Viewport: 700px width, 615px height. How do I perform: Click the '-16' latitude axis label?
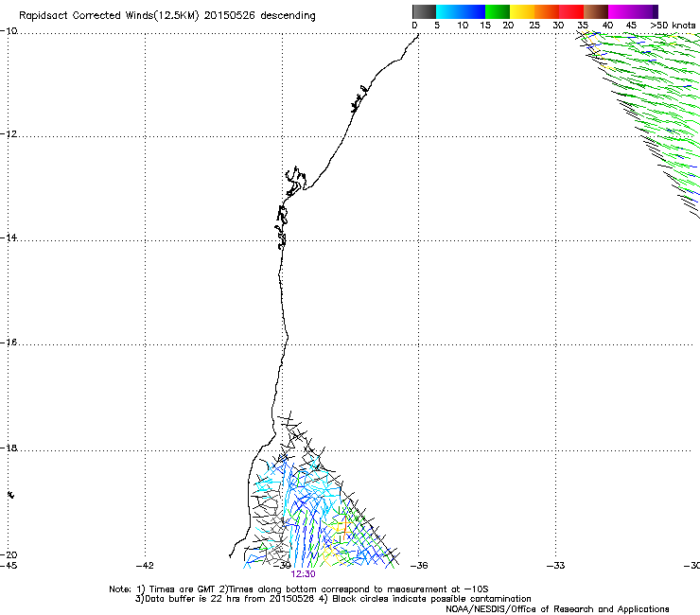[9, 343]
